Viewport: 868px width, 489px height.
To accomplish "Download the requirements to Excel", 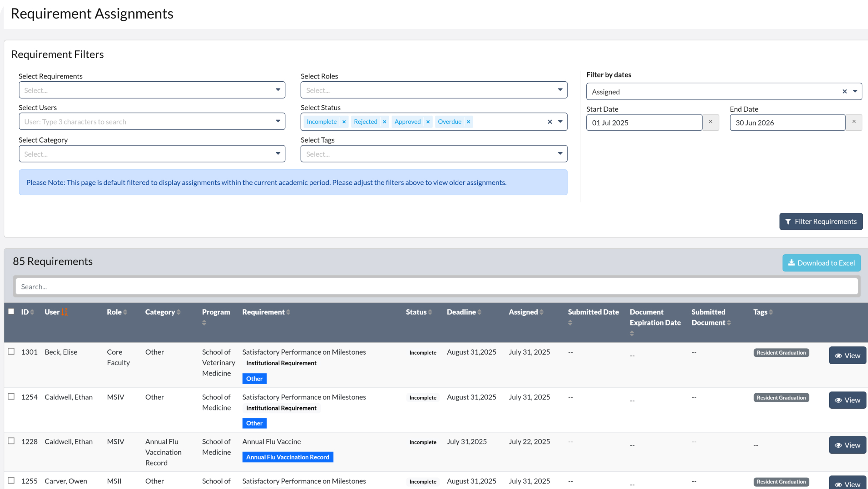I will 821,263.
